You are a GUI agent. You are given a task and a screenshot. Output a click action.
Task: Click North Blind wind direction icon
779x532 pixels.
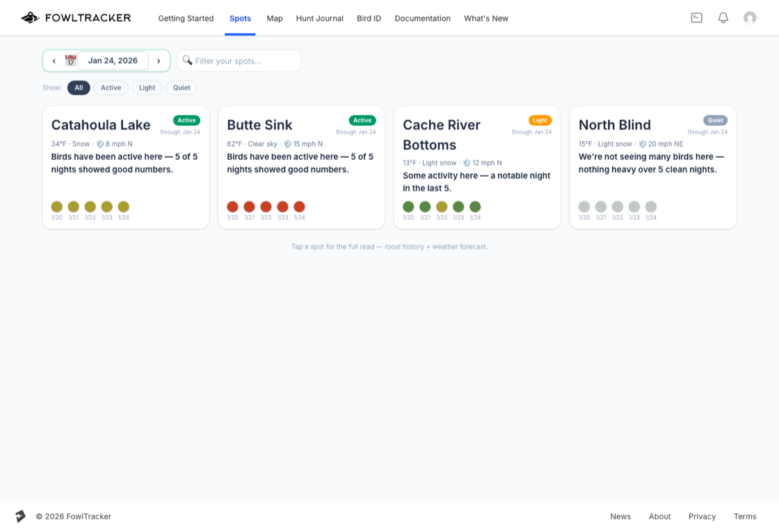(x=643, y=144)
